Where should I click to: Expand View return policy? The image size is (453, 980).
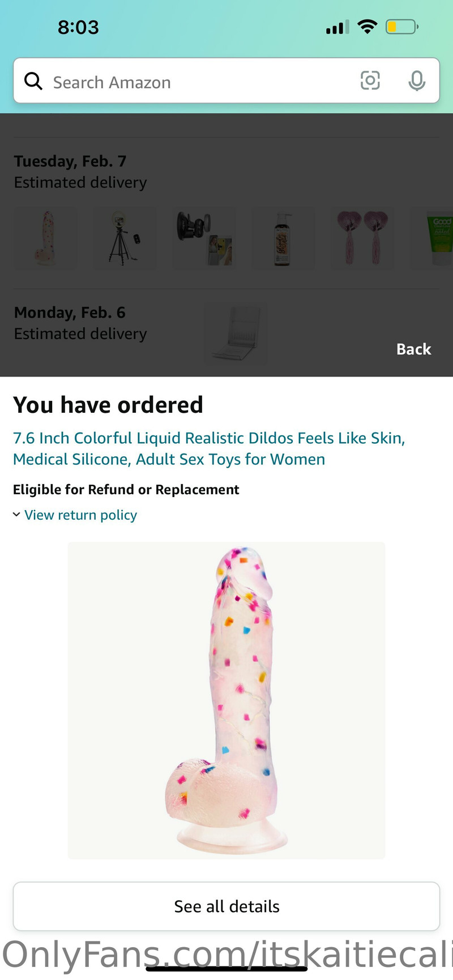[80, 515]
